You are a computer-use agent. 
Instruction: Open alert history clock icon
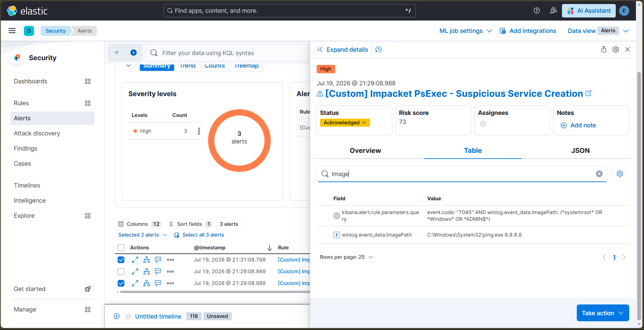coord(378,50)
